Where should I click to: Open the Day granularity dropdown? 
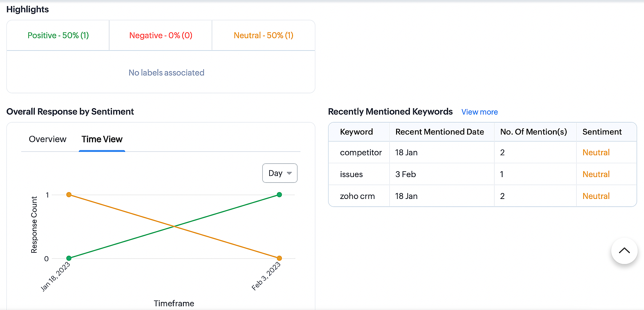[279, 173]
